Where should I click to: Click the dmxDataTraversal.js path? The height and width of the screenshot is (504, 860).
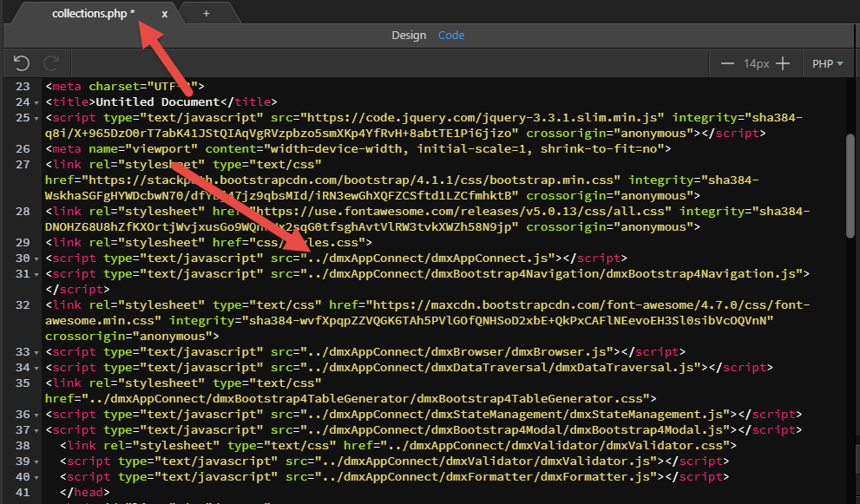point(500,368)
